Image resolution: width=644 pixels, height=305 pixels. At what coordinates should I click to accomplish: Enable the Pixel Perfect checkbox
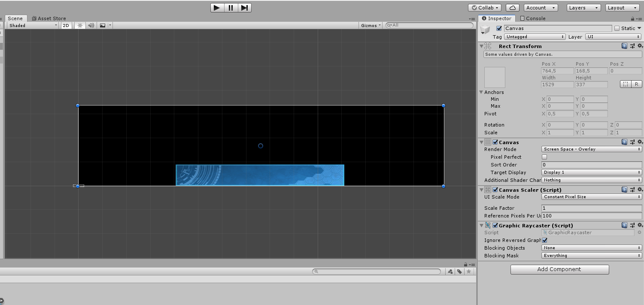pos(544,157)
